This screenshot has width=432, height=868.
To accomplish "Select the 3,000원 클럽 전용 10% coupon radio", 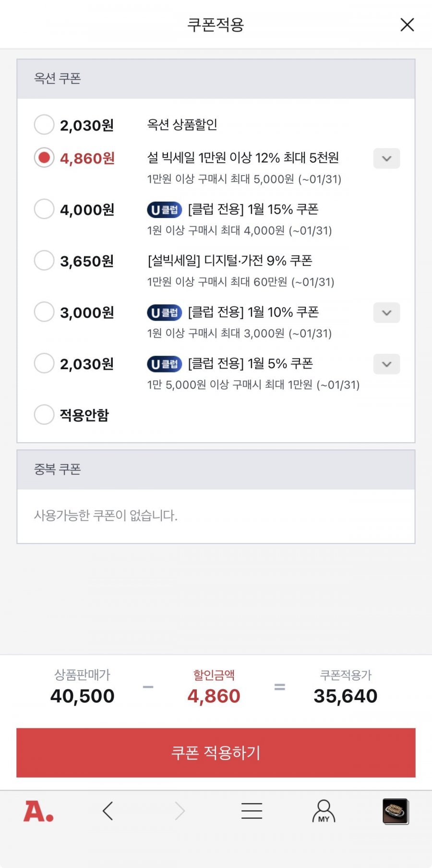I will [44, 312].
